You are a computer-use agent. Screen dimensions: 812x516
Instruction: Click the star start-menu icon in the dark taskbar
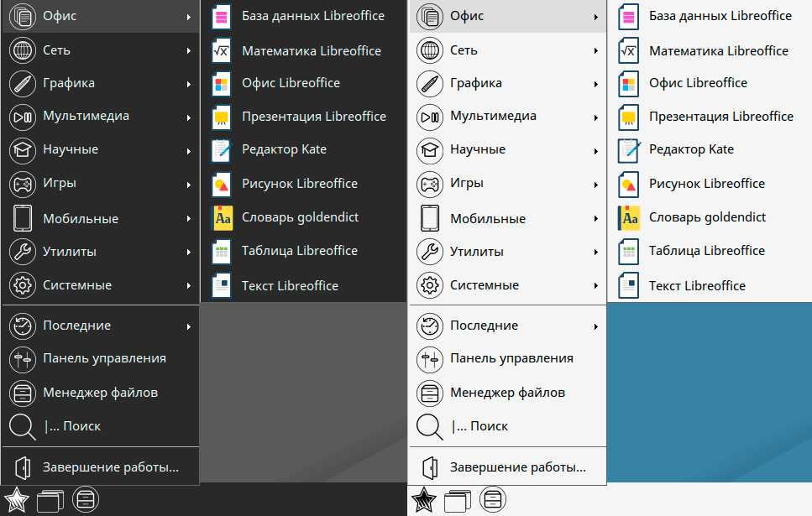pos(17,500)
